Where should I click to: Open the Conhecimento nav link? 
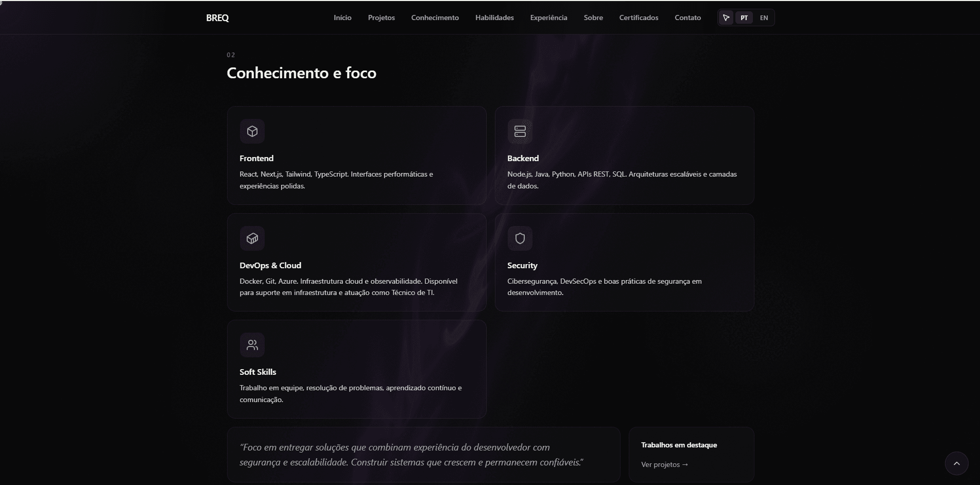point(435,18)
